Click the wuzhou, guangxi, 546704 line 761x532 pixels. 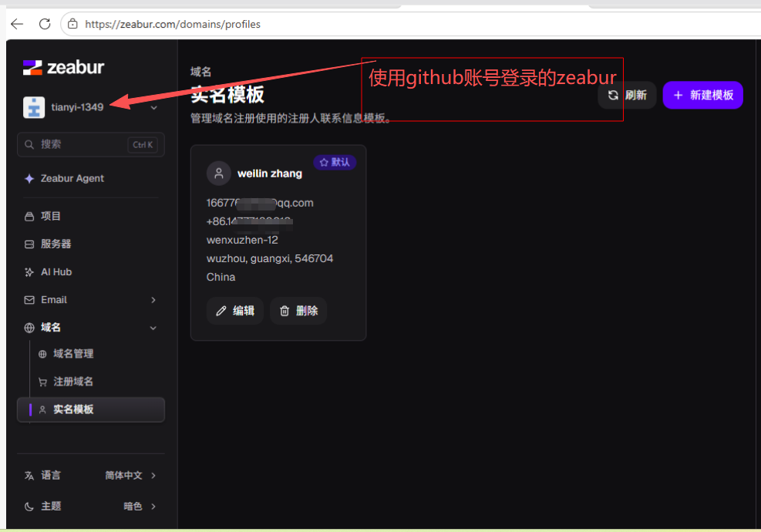pos(270,259)
